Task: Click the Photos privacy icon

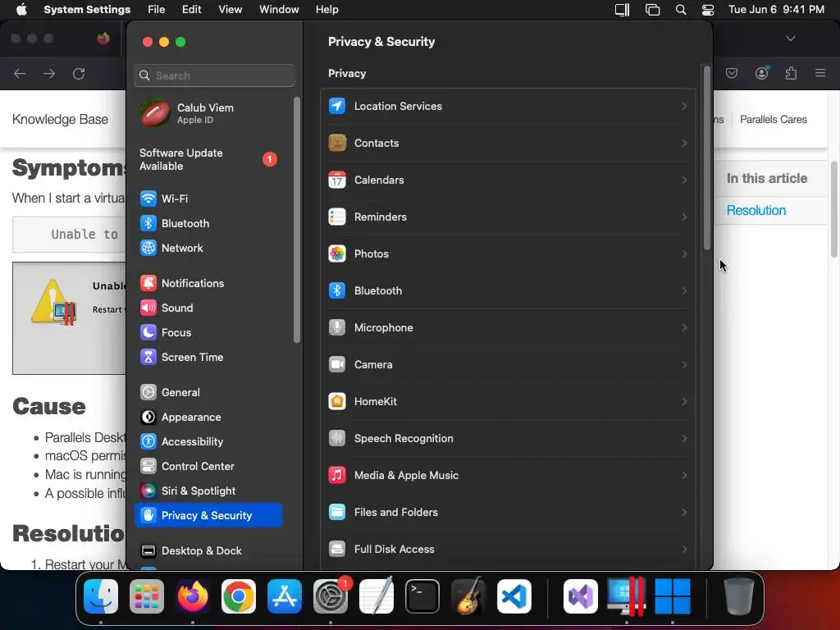Action: pos(337,254)
